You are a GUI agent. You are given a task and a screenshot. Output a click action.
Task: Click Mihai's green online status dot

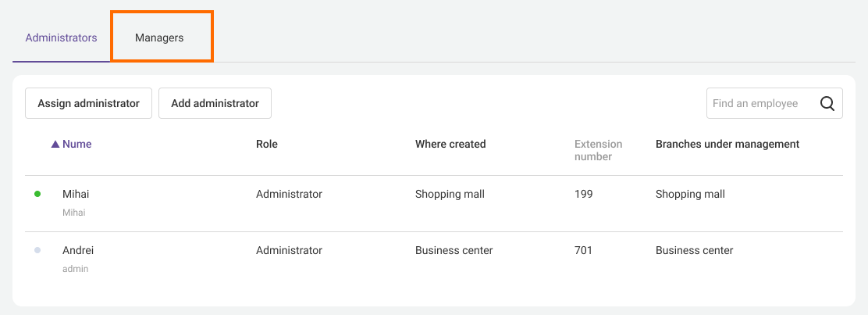click(37, 194)
